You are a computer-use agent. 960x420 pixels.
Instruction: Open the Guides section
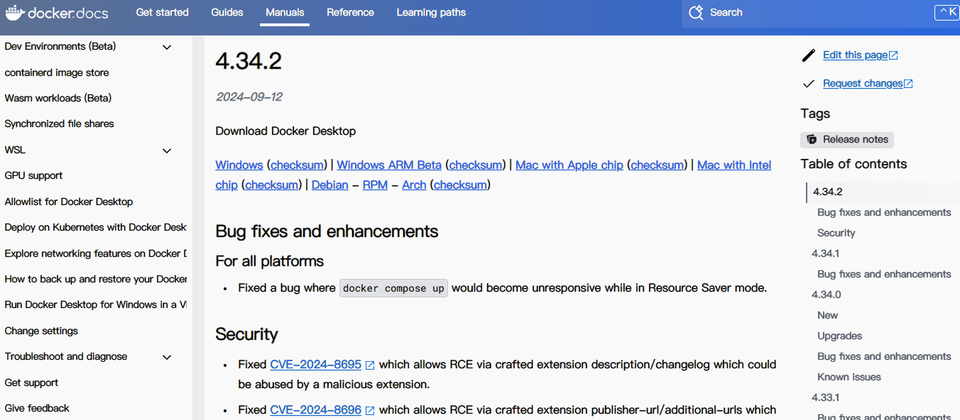point(227,12)
